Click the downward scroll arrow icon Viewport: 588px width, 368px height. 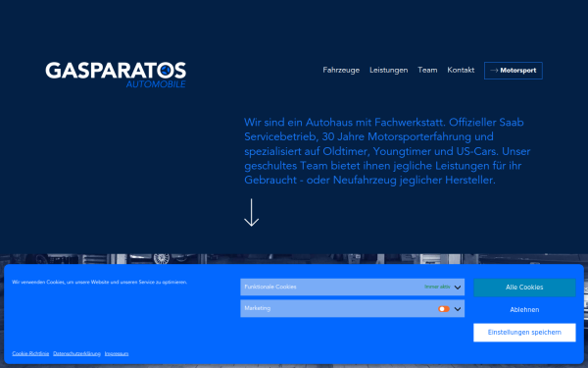(x=251, y=213)
